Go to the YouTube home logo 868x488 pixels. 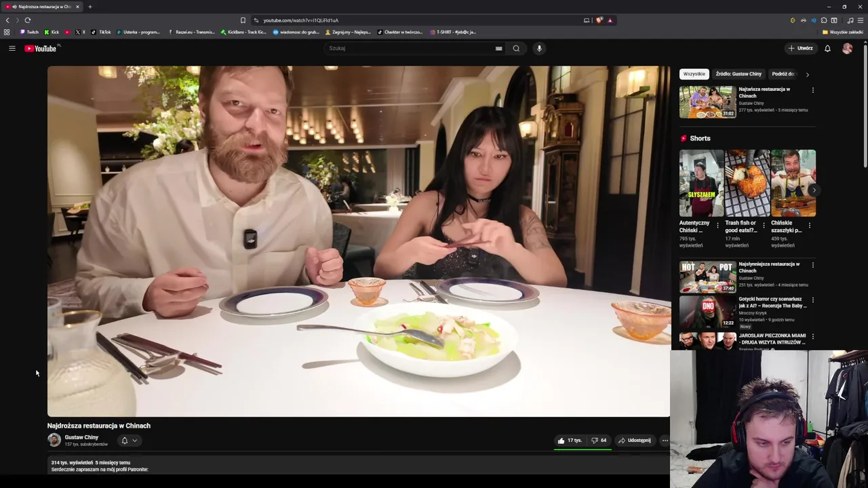(x=42, y=48)
